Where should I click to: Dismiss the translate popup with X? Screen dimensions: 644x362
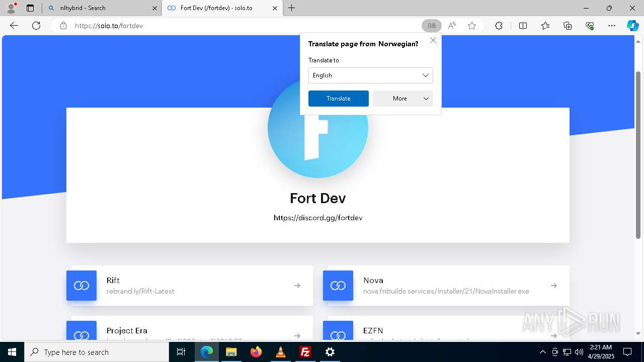tap(433, 40)
